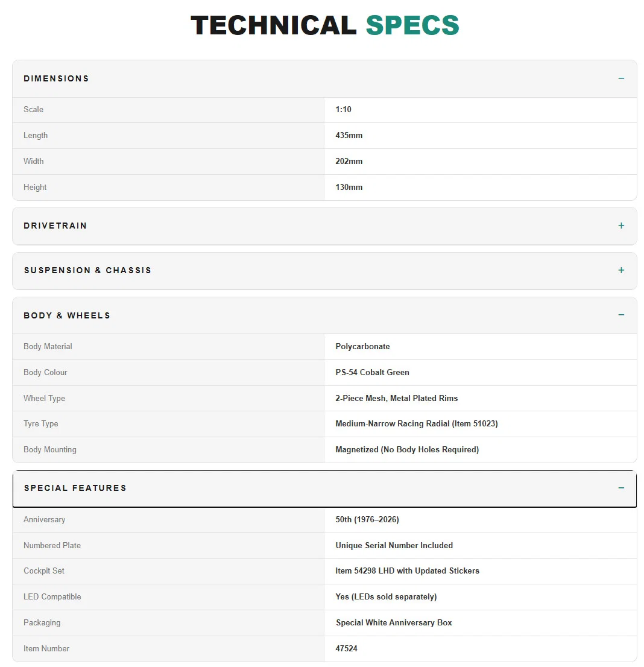
Task: Expand Drivetrain section with plus icon
Action: click(x=621, y=226)
